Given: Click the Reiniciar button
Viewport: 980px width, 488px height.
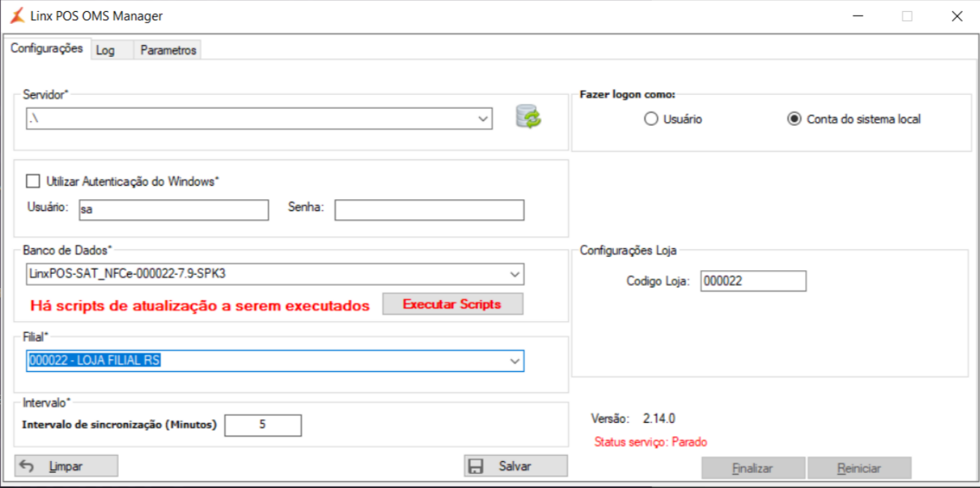Looking at the screenshot, I should click(x=859, y=469).
